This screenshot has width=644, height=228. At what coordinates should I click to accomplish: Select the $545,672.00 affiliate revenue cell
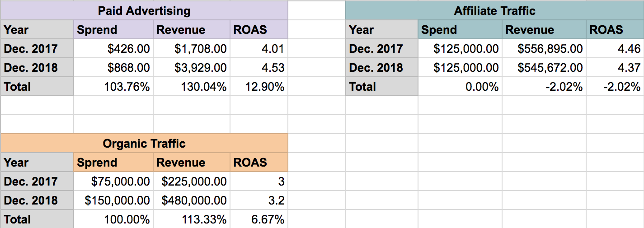(x=544, y=68)
